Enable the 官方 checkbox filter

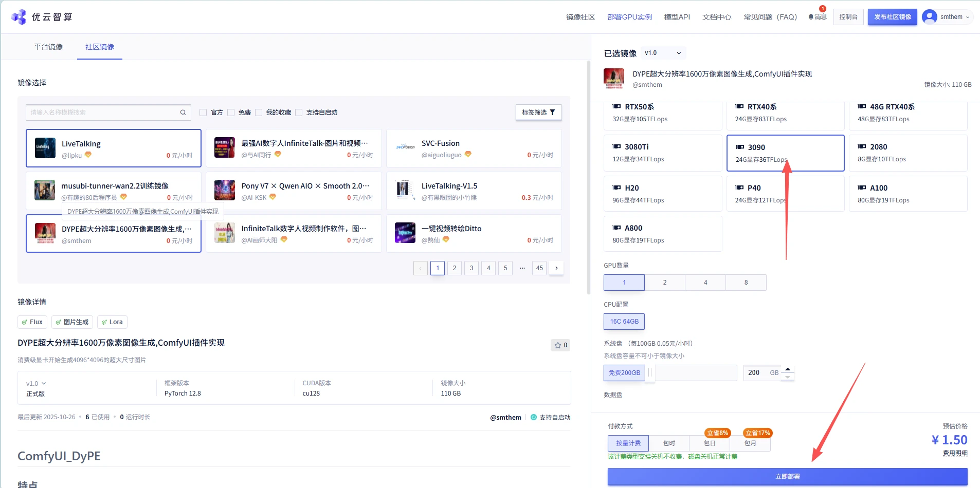tap(203, 112)
